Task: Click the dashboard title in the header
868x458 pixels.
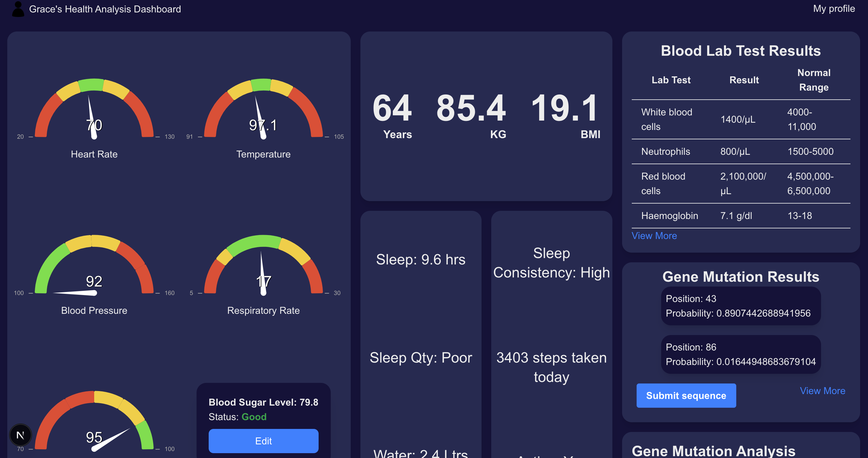Action: coord(105,9)
